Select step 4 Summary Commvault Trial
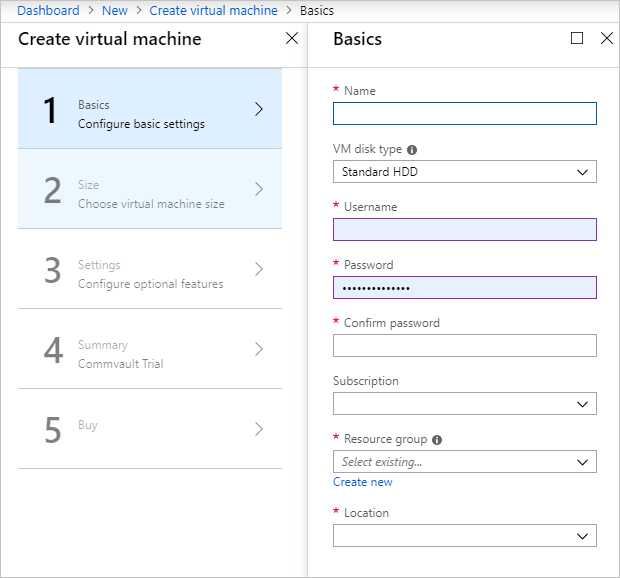This screenshot has width=620, height=578. [150, 349]
